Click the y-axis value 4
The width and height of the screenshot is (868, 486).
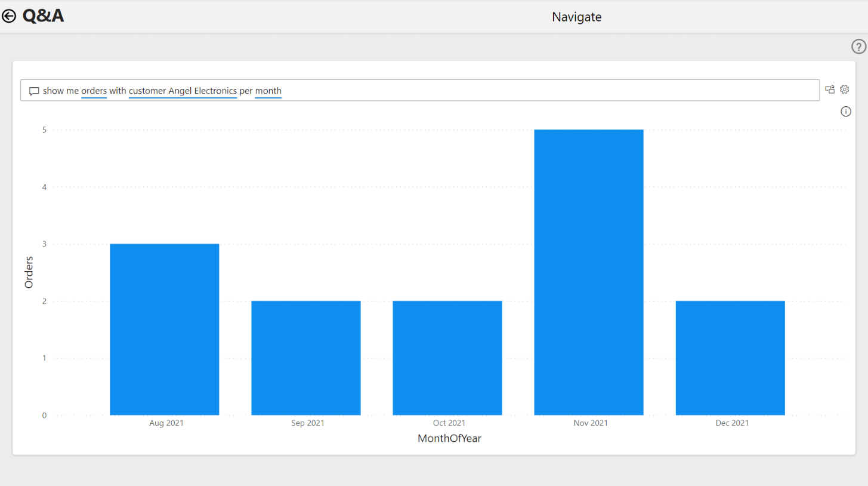44,187
